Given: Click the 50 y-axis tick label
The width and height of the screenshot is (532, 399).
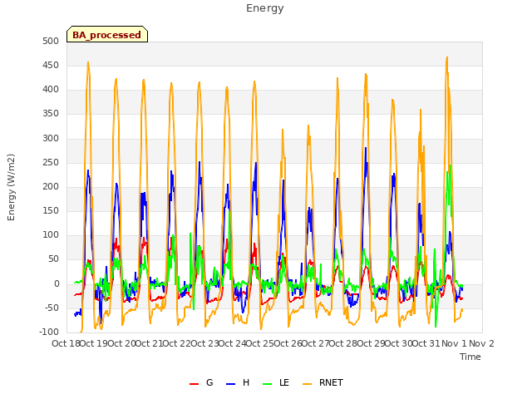Looking at the screenshot, I should click(x=54, y=259).
